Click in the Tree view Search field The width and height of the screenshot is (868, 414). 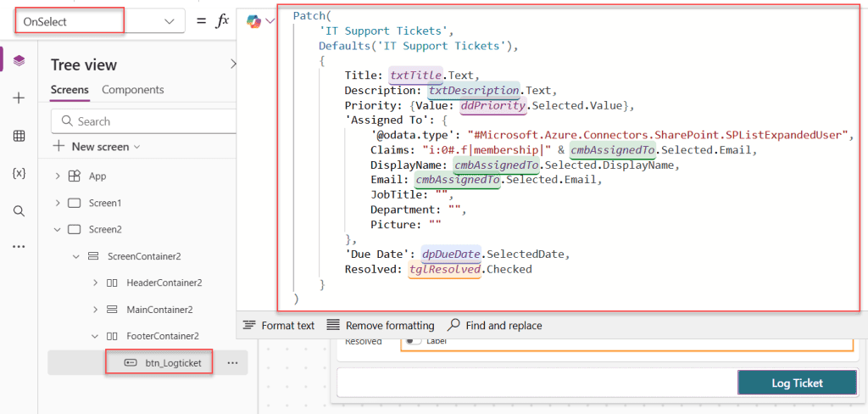[x=144, y=121]
